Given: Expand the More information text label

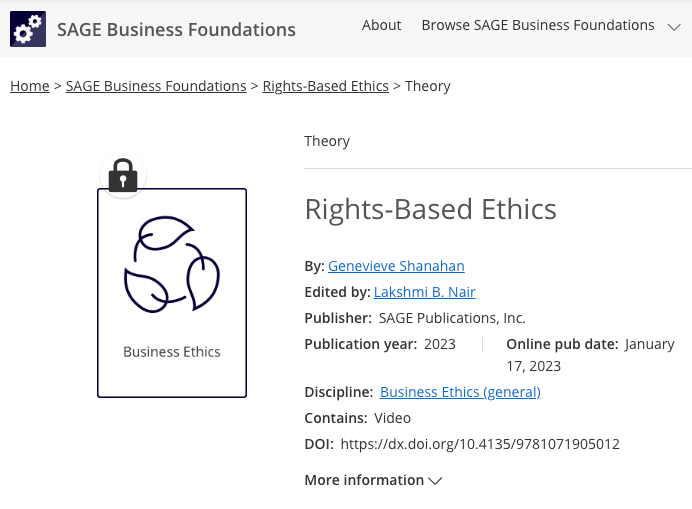Looking at the screenshot, I should pyautogui.click(x=364, y=480).
